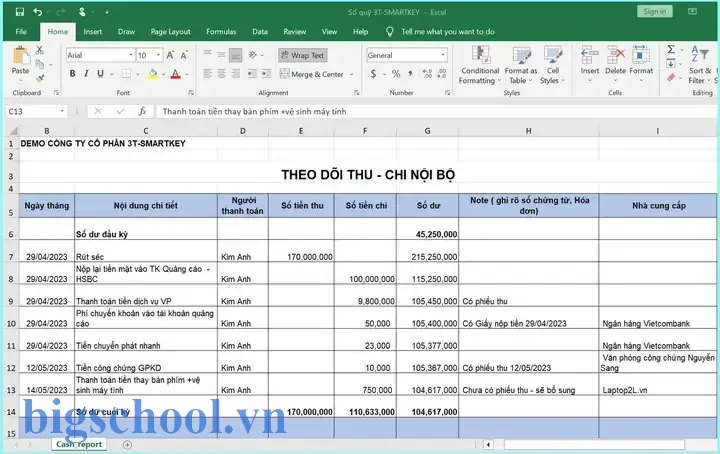Open the Format cells menu

641,64
